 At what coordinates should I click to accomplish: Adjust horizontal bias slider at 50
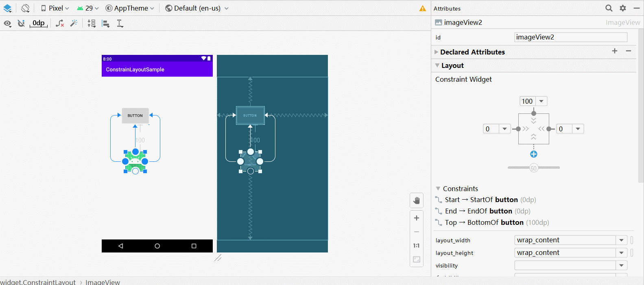click(534, 168)
